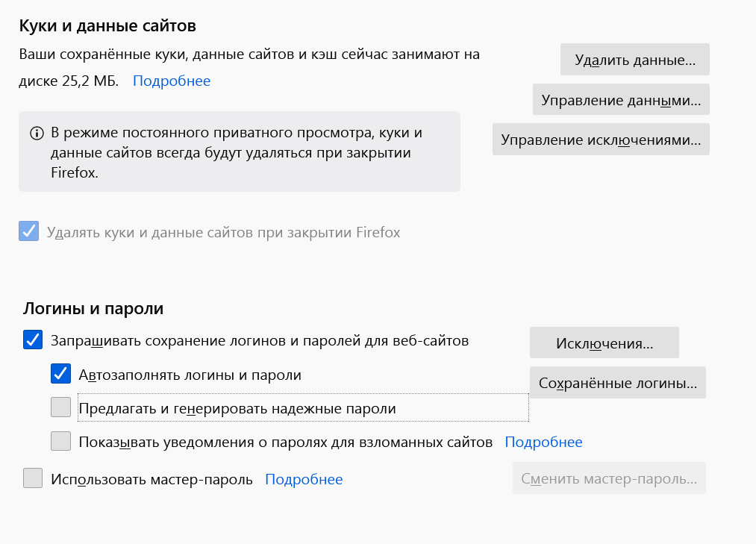Open Управление данными… button
Viewport: 756px width, 544px height.
pyautogui.click(x=620, y=99)
